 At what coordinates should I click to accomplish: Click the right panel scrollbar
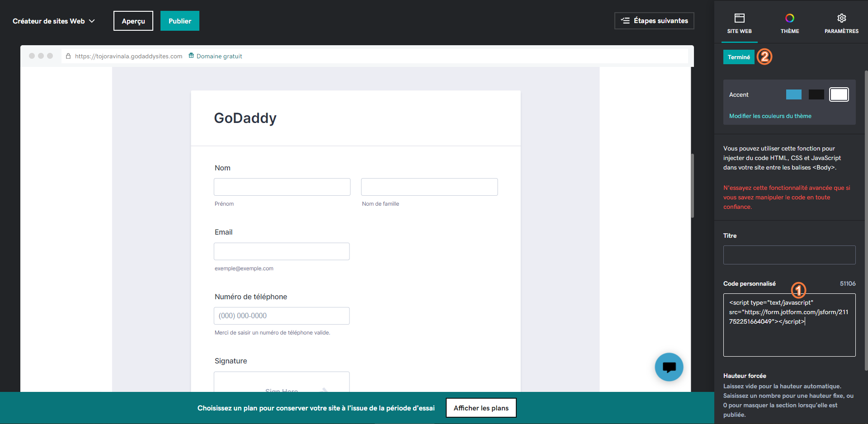tap(866, 221)
